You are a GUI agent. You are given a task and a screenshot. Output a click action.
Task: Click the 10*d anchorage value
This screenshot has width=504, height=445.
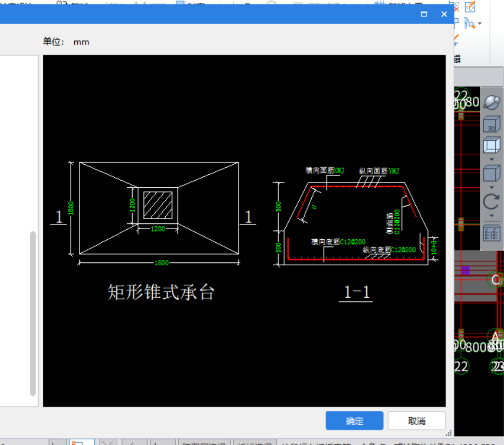pos(434,247)
